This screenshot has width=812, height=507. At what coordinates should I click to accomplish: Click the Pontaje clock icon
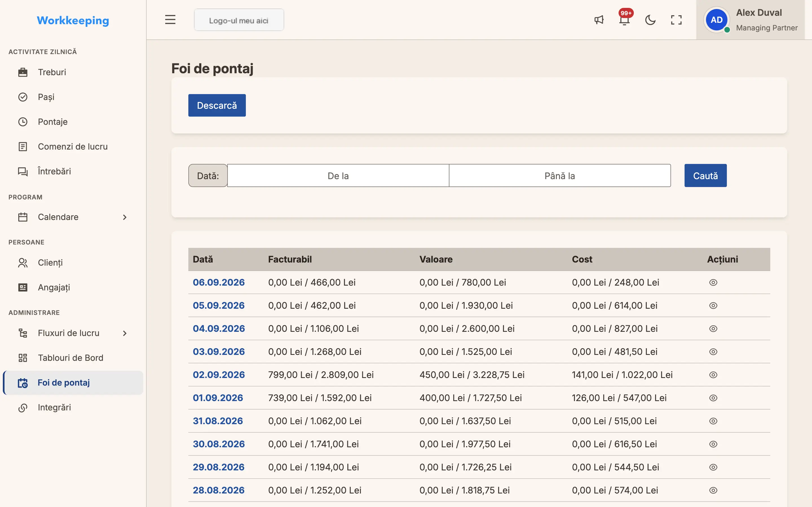[23, 122]
